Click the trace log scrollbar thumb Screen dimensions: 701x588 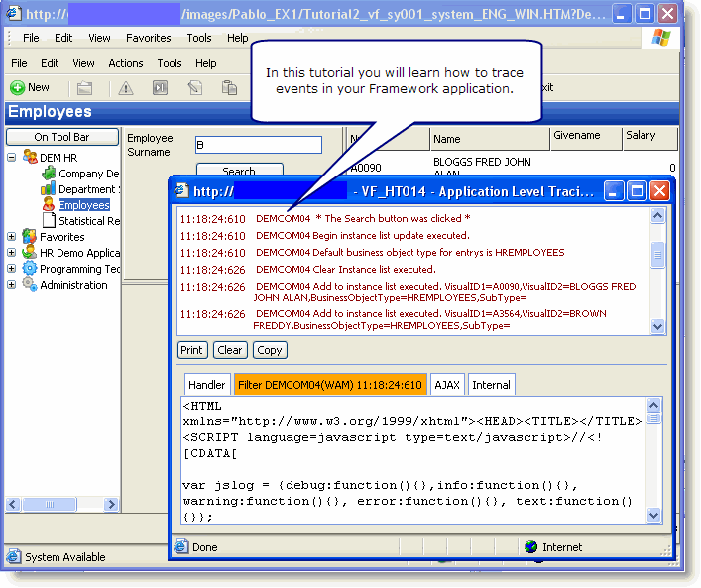point(657,255)
